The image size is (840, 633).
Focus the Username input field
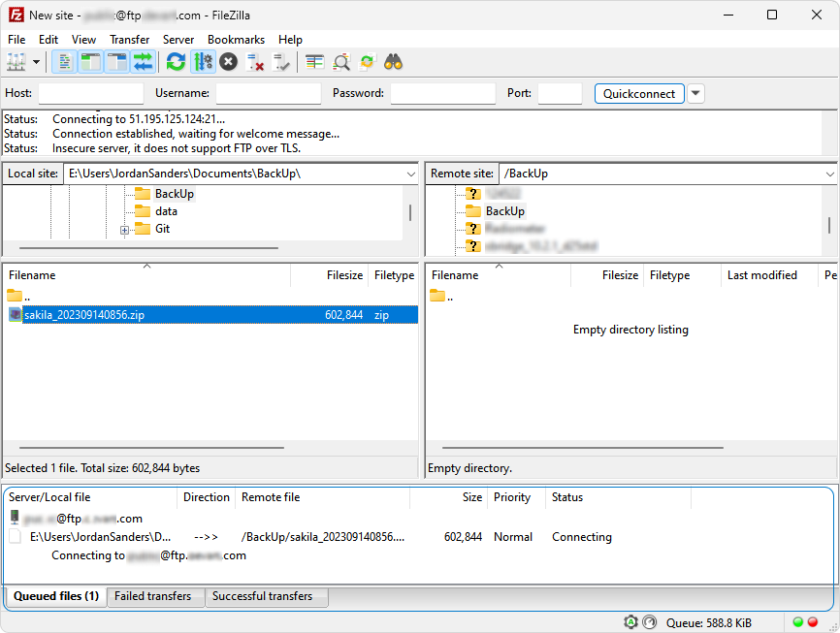tap(269, 94)
